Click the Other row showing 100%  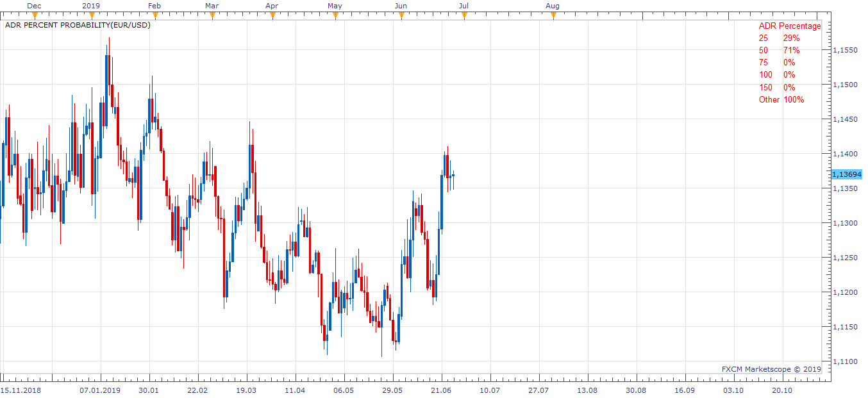tap(781, 99)
